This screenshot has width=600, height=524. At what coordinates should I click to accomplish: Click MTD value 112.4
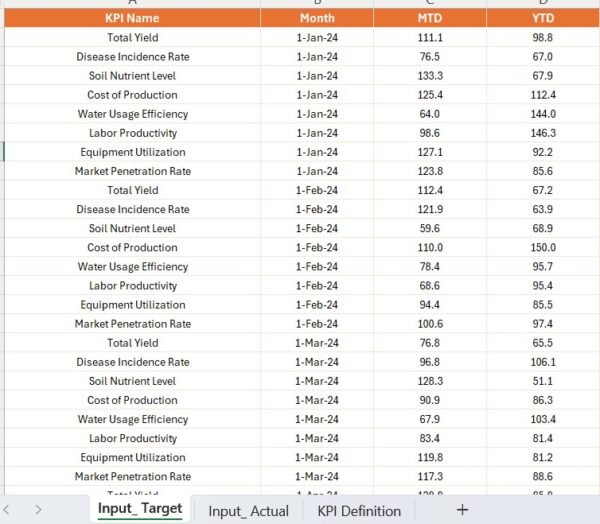pyautogui.click(x=430, y=190)
